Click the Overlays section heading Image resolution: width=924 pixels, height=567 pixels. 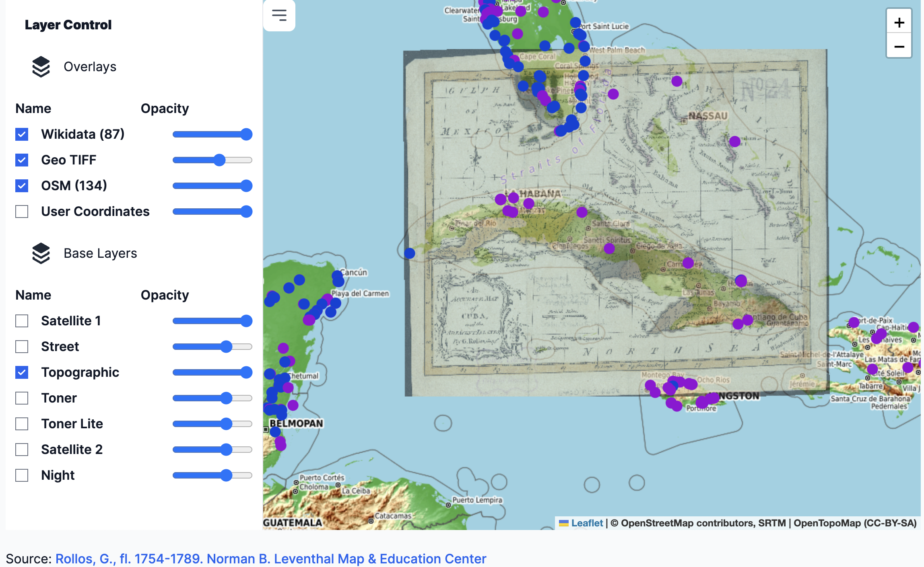(90, 67)
